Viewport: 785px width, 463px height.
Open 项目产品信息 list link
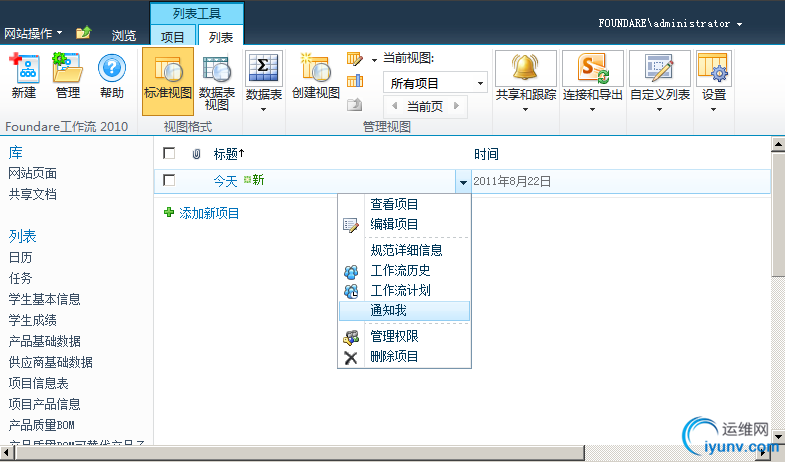click(45, 404)
